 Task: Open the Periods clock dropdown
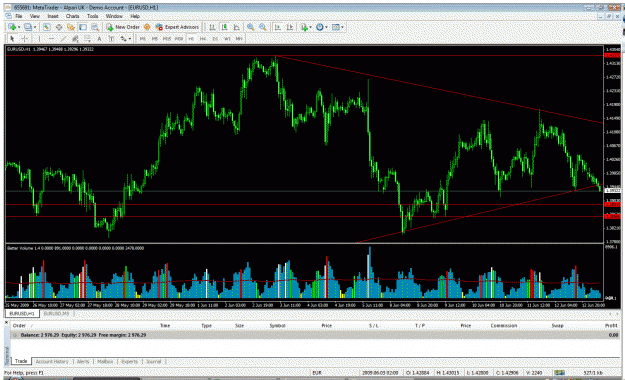coord(321,27)
